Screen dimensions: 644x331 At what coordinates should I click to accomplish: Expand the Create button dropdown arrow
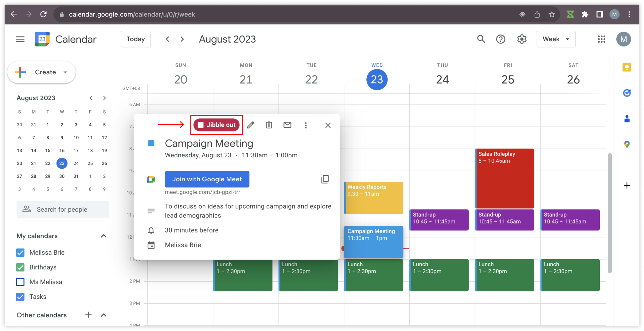[x=65, y=72]
